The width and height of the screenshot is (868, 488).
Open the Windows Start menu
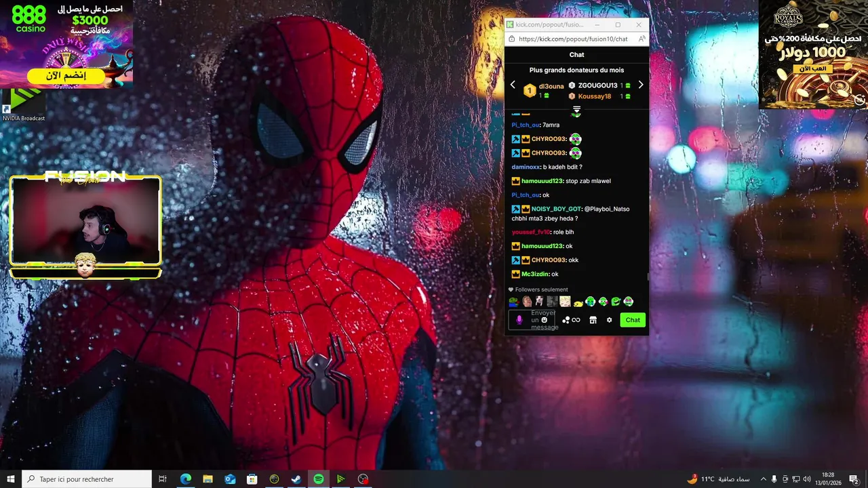(11, 479)
